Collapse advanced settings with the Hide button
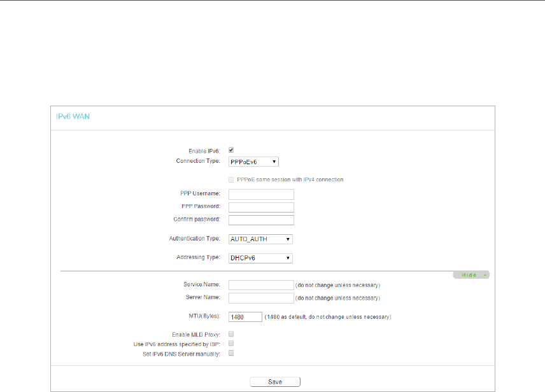Screen dimensions: 545x392 click(x=471, y=275)
